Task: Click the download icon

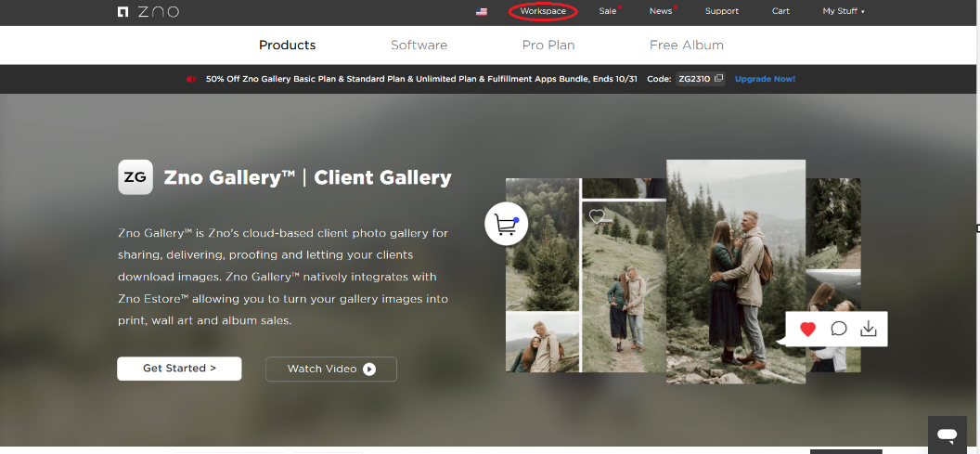Action: pyautogui.click(x=868, y=329)
